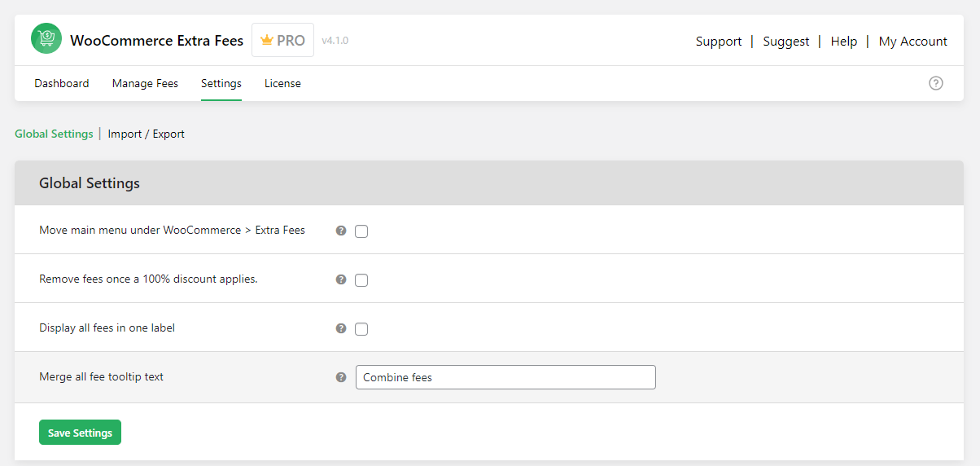Select Global Settings sub-tab
This screenshot has height=466, width=980.
click(54, 134)
